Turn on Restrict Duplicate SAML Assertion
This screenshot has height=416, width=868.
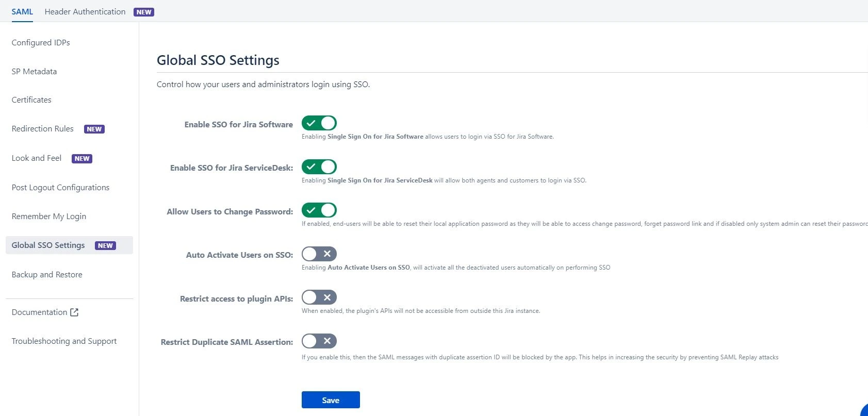point(319,341)
